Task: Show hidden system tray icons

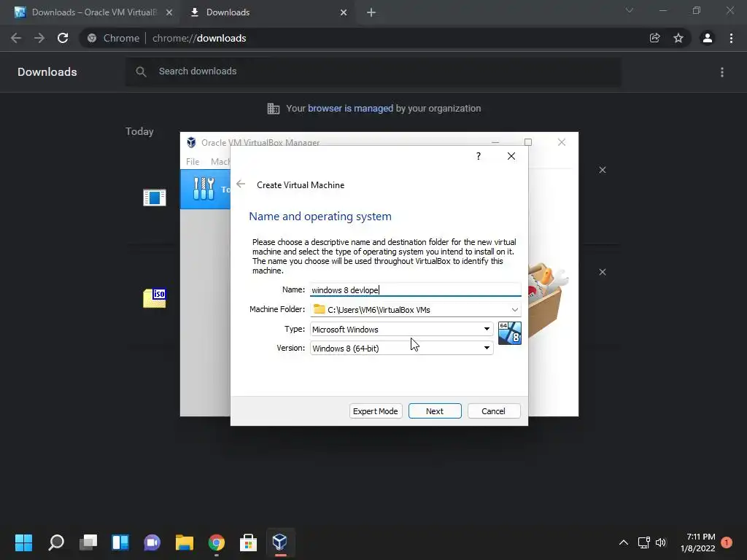Action: [x=623, y=542]
